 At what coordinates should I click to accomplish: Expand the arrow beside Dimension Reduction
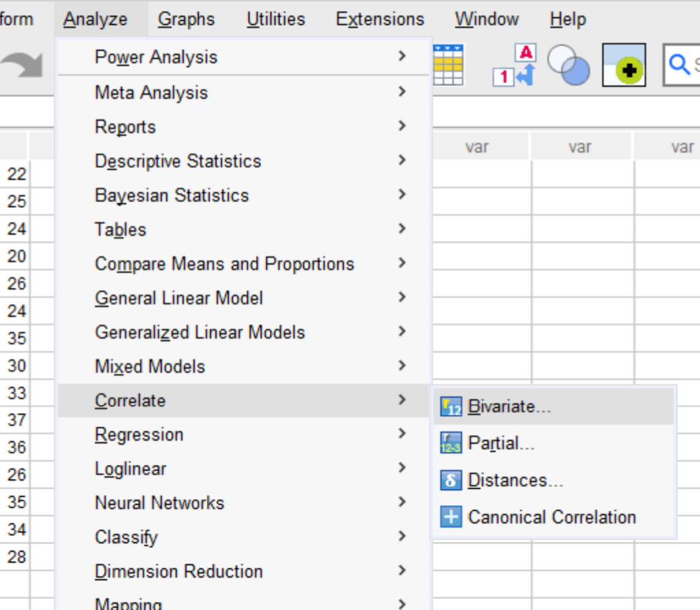click(x=402, y=570)
